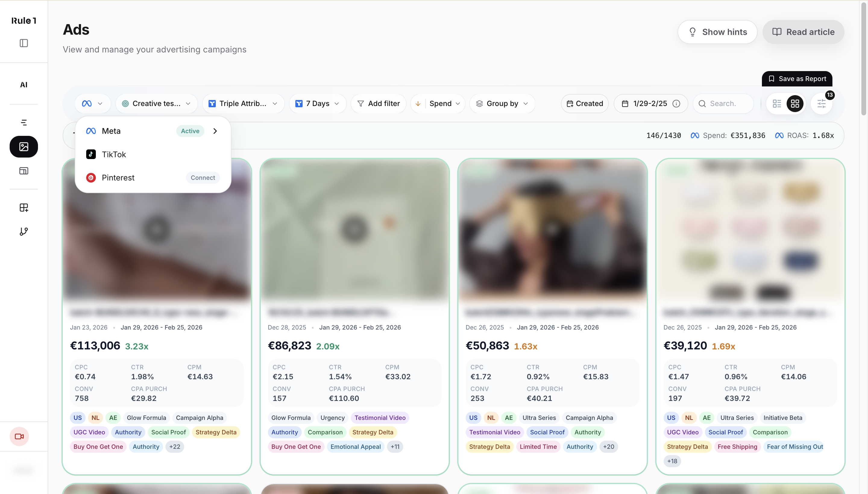This screenshot has width=868, height=494.
Task: Open the Creative testing dropdown
Action: (156, 104)
